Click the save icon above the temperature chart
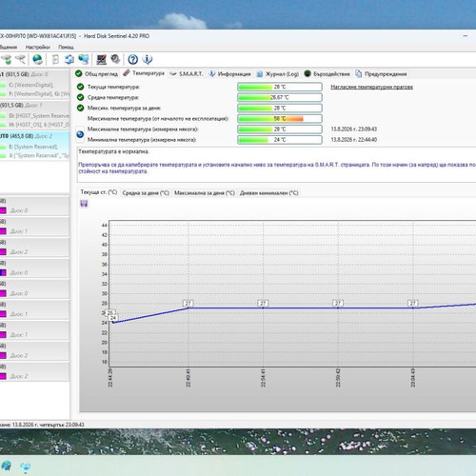 [x=84, y=204]
